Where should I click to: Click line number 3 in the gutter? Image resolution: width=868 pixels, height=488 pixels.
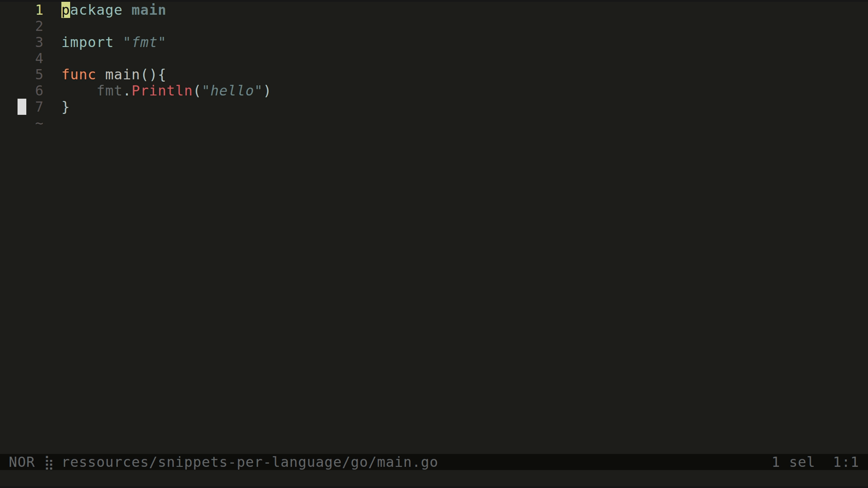click(39, 42)
